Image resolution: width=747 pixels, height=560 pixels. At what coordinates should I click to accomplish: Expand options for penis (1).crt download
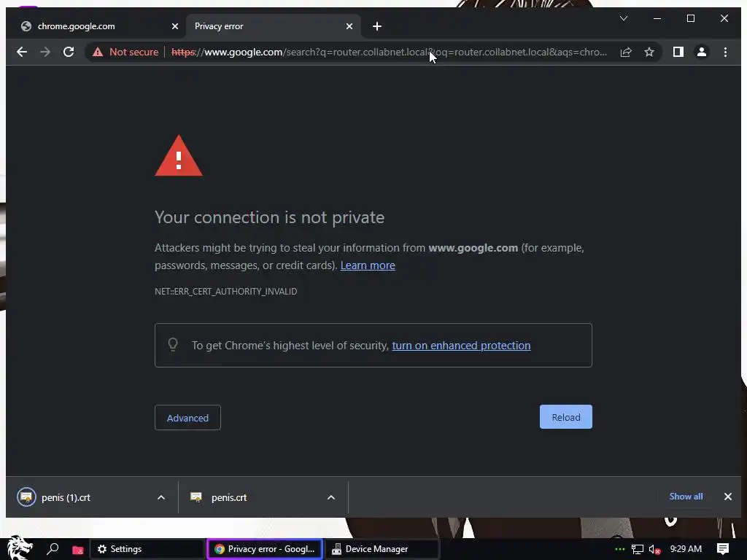pyautogui.click(x=161, y=497)
